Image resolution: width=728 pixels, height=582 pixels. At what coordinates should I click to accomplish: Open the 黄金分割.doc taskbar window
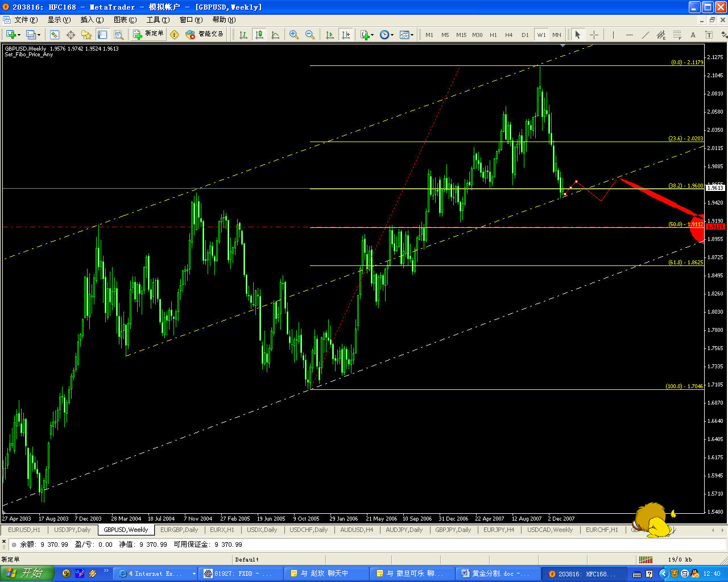tap(497, 573)
